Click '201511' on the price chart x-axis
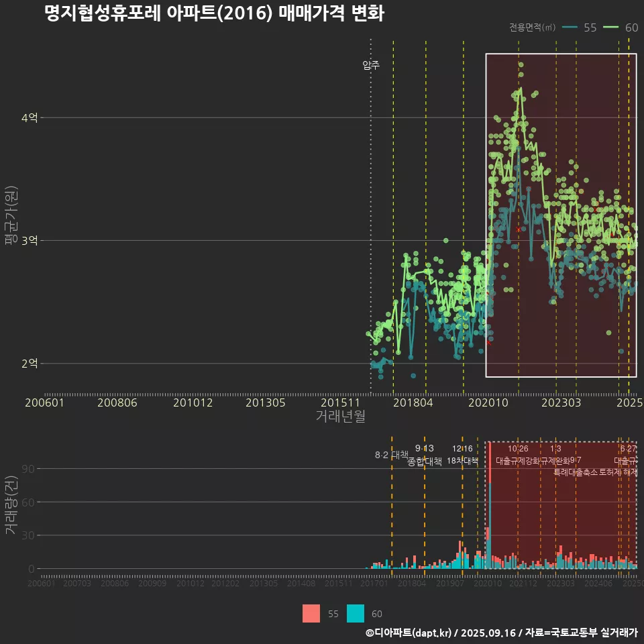The image size is (644, 644). pos(340,402)
